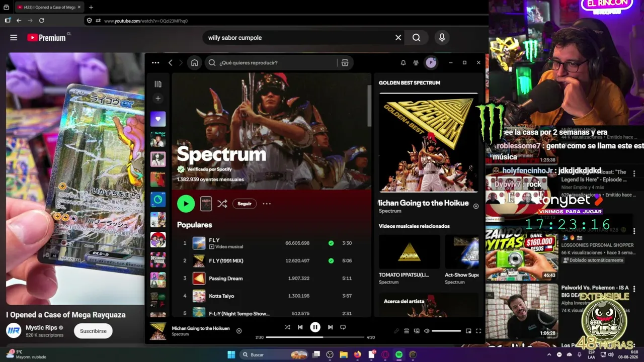This screenshot has width=644, height=362.
Task: Create a new playlist with plus icon
Action: (x=158, y=99)
